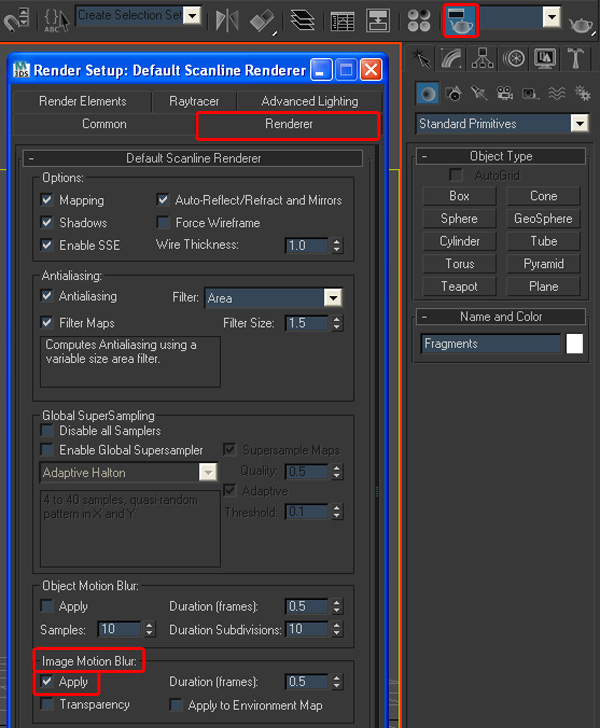Select Systems category icon
Image resolution: width=600 pixels, height=728 pixels.
[582, 94]
